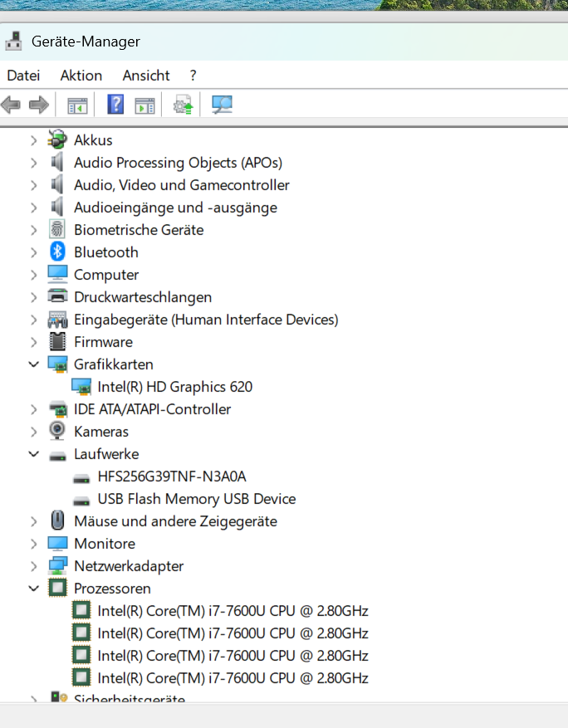
Task: Click the Biometrische Geräte fingerprint icon
Action: [x=57, y=229]
